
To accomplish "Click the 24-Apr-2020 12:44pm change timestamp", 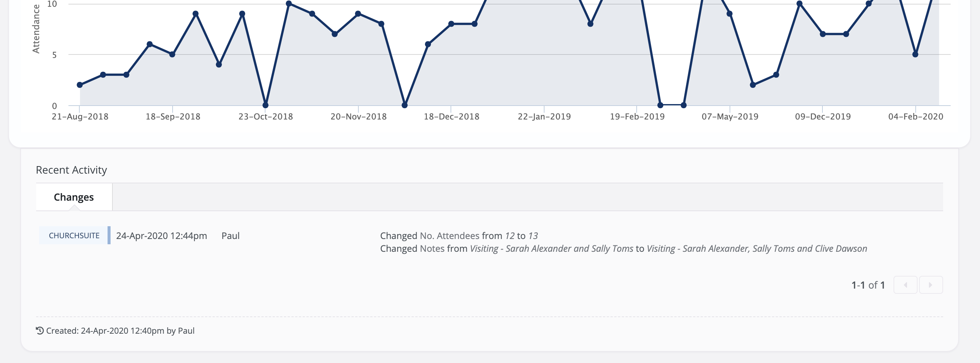I will [x=161, y=236].
